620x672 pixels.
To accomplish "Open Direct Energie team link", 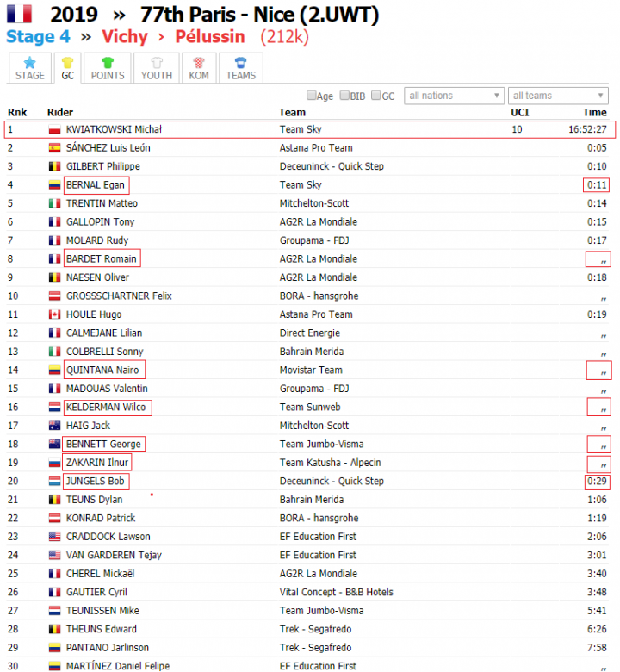I will point(310,333).
